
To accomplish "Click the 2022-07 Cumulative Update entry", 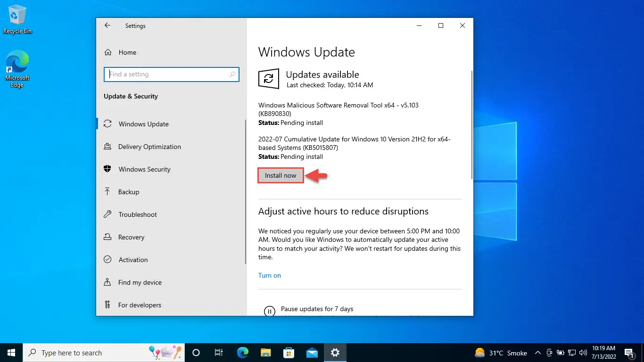I will [355, 148].
